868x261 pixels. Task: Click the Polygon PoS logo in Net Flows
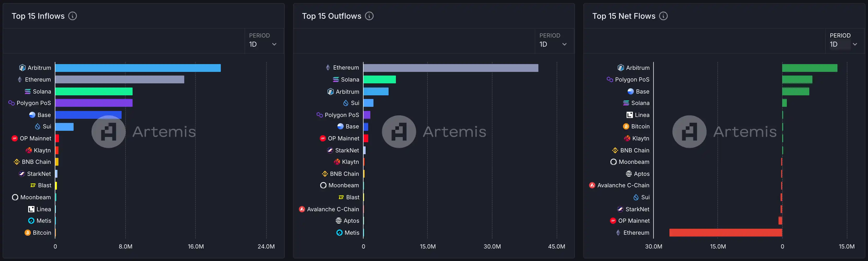coord(610,79)
